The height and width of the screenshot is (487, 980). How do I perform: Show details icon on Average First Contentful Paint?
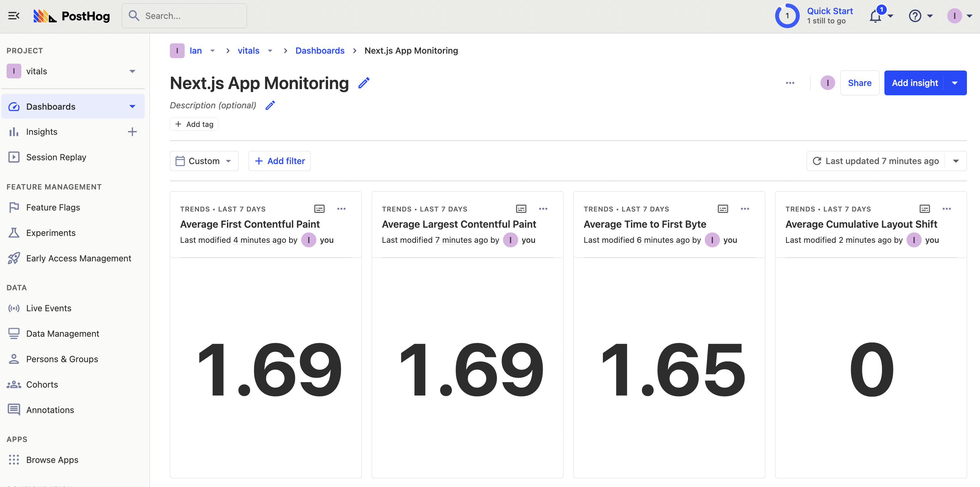point(319,209)
